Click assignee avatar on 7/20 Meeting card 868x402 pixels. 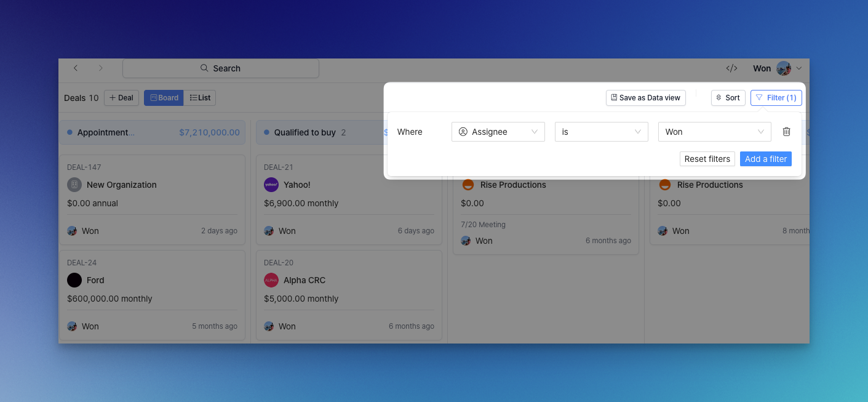pos(466,241)
